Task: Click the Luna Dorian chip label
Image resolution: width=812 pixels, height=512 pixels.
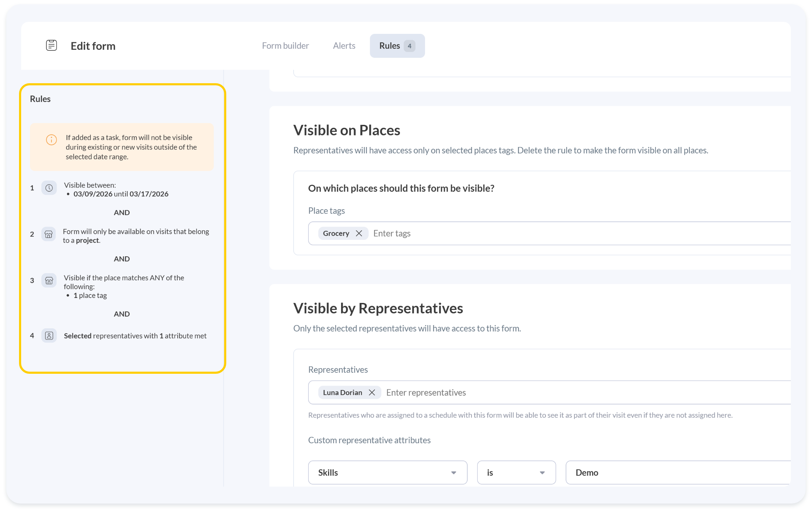Action: click(x=342, y=392)
